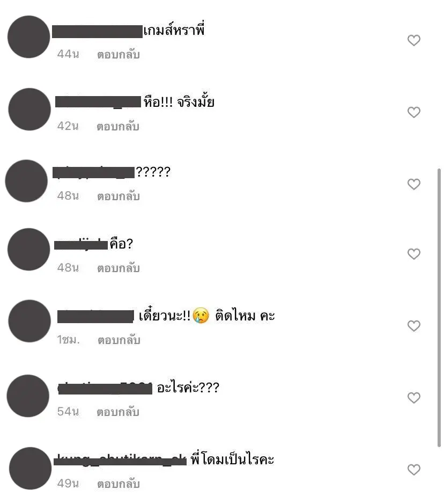Reply to the พี่โดมเป็นไรคะ comment
Image resolution: width=444 pixels, height=504 pixels.
(119, 484)
